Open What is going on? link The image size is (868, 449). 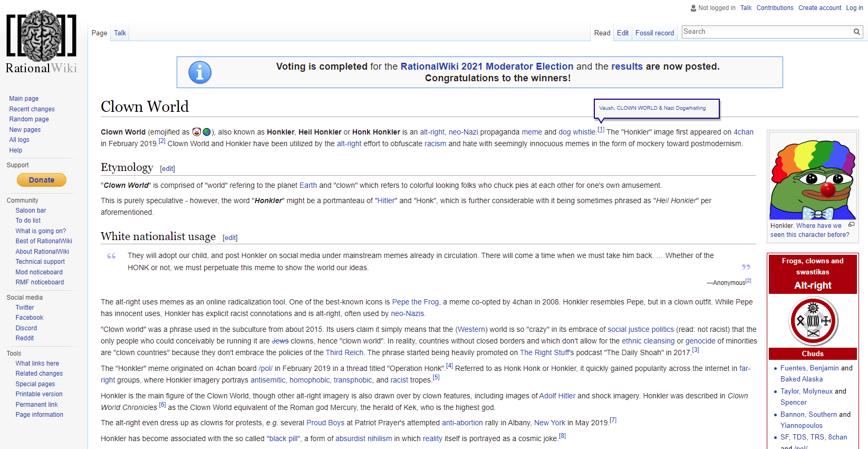click(x=41, y=231)
